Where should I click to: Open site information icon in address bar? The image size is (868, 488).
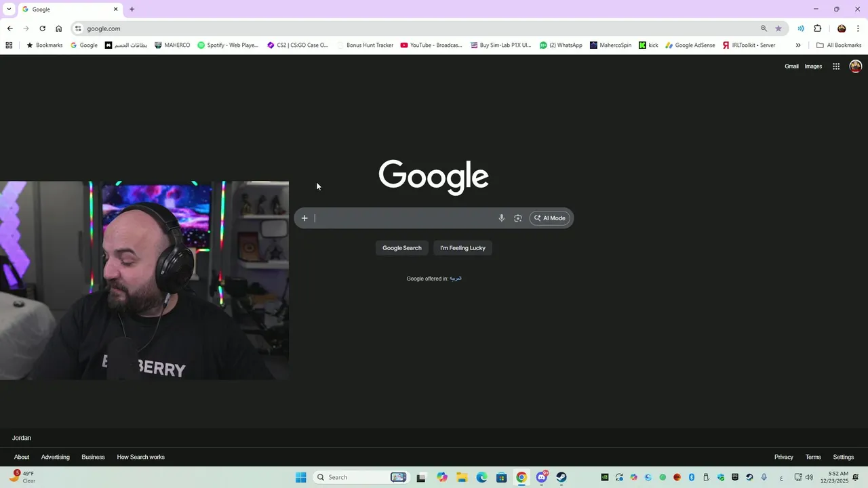point(78,28)
